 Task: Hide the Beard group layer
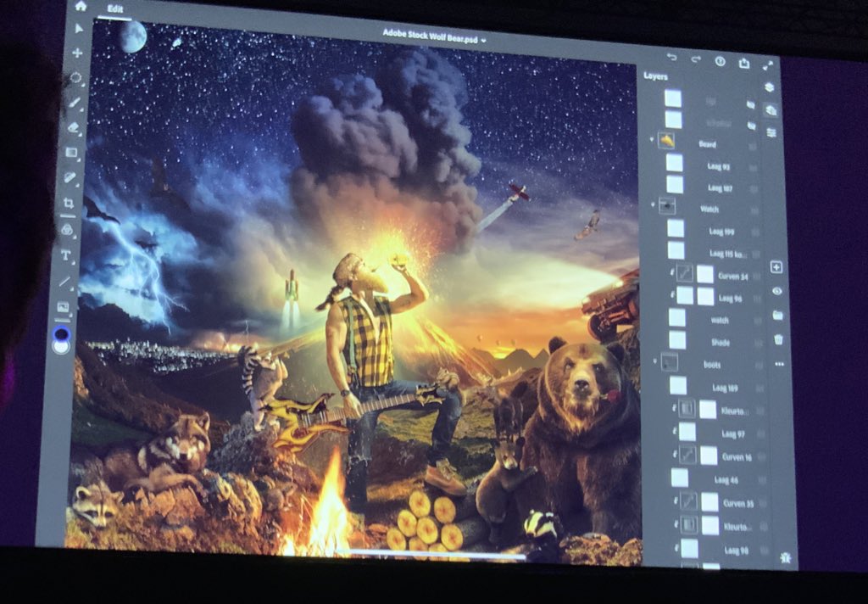[x=752, y=146]
